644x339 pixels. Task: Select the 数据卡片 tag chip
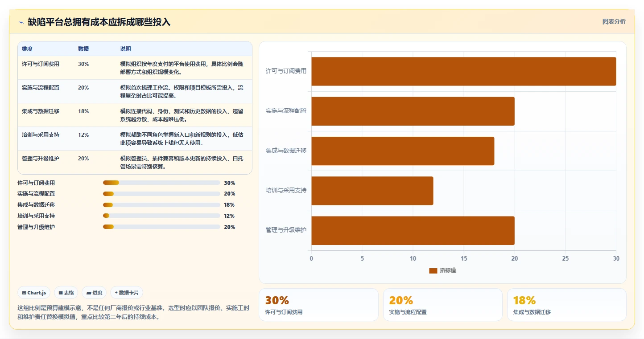(x=127, y=293)
